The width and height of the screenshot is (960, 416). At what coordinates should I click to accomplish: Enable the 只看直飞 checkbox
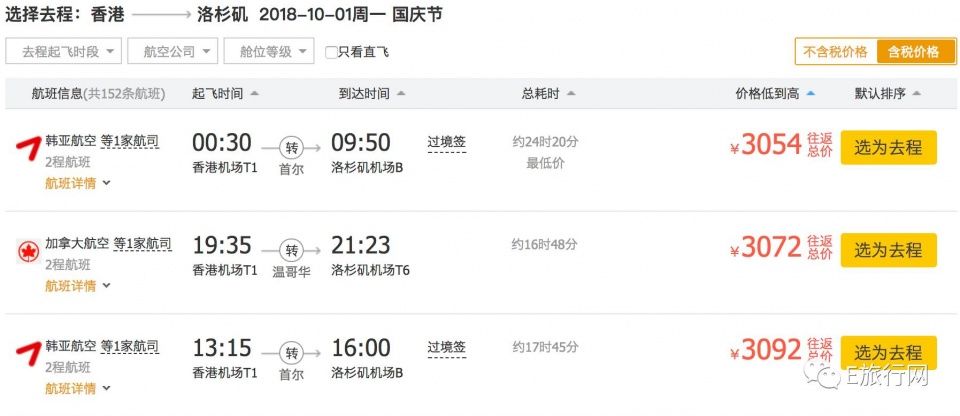point(331,52)
